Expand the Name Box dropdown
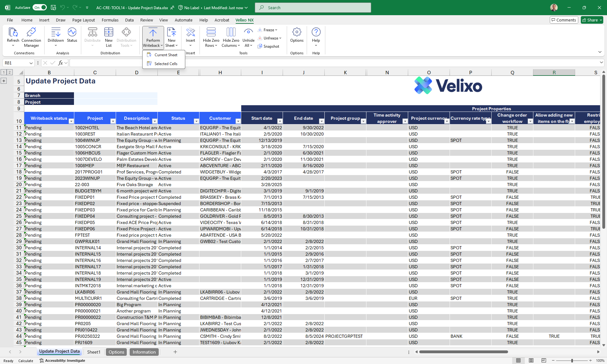607x364 pixels. tap(31, 63)
